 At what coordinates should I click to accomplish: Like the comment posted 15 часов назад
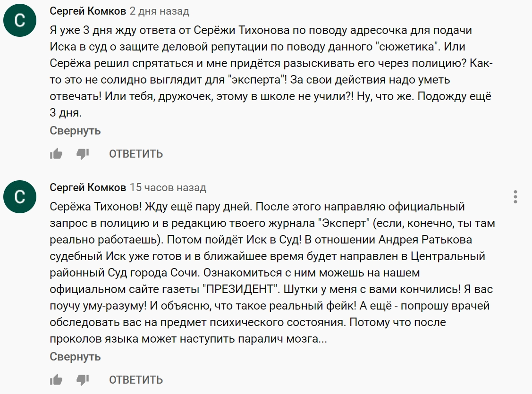pos(56,379)
